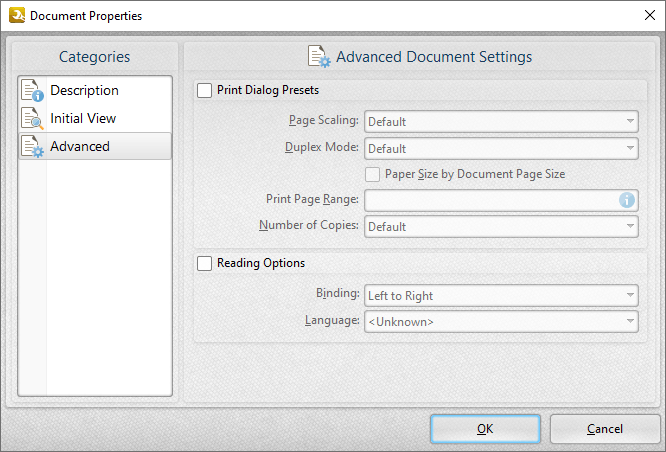Image resolution: width=666 pixels, height=452 pixels.
Task: Click the Print Page Range info icon
Action: (627, 200)
